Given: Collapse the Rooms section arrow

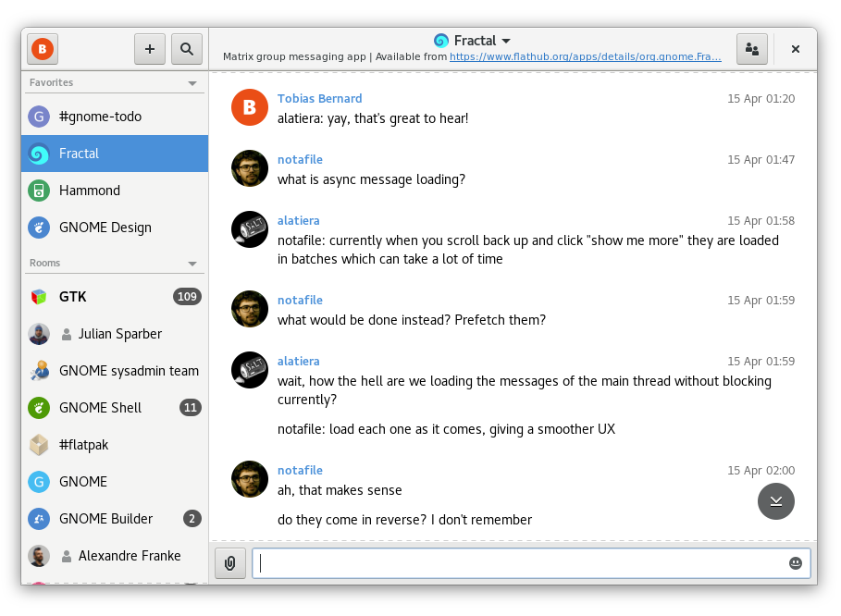Looking at the screenshot, I should [x=192, y=264].
